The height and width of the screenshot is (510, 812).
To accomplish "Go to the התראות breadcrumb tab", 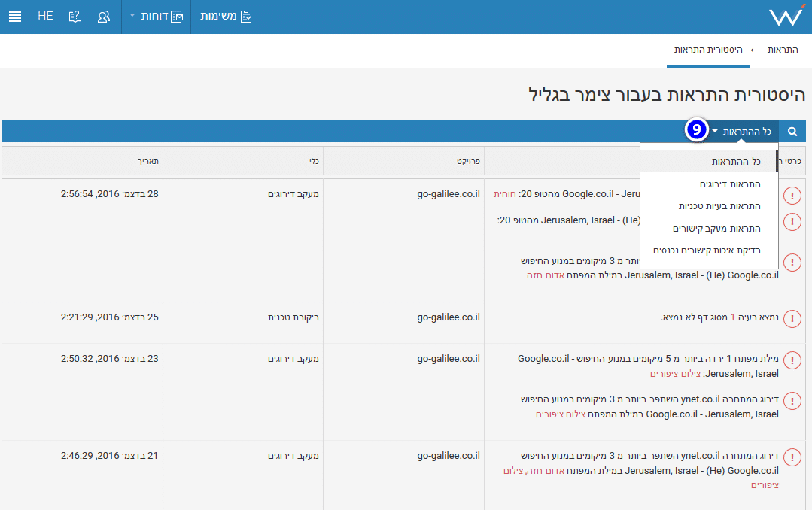I will tap(783, 50).
